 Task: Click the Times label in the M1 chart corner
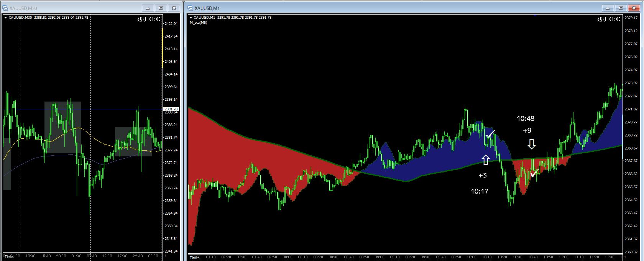(194, 258)
